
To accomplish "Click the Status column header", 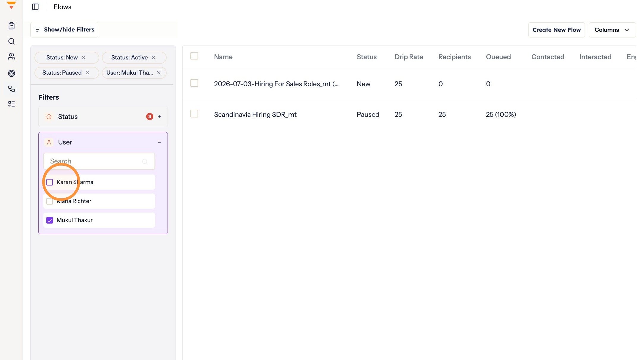I will coord(367,57).
